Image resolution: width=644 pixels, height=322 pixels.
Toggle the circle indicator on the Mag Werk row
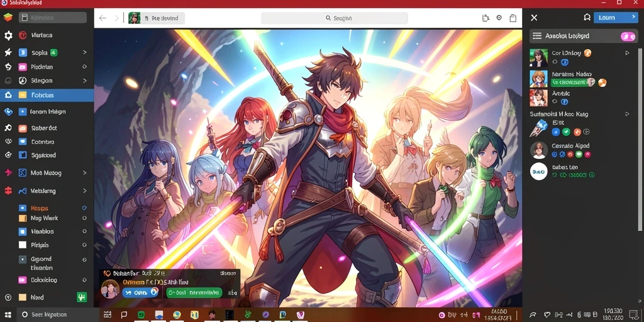click(x=84, y=218)
